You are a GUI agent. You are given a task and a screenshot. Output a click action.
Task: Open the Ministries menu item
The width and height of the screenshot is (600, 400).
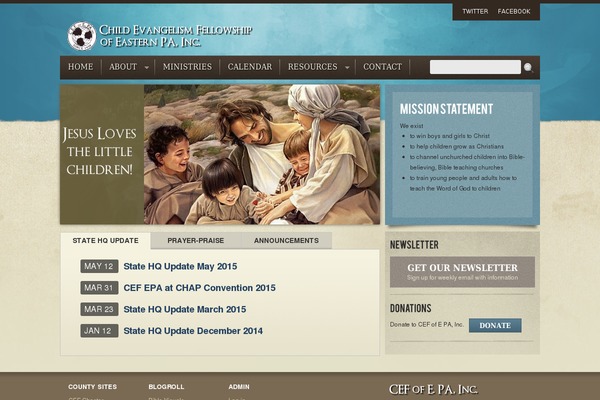(187, 67)
